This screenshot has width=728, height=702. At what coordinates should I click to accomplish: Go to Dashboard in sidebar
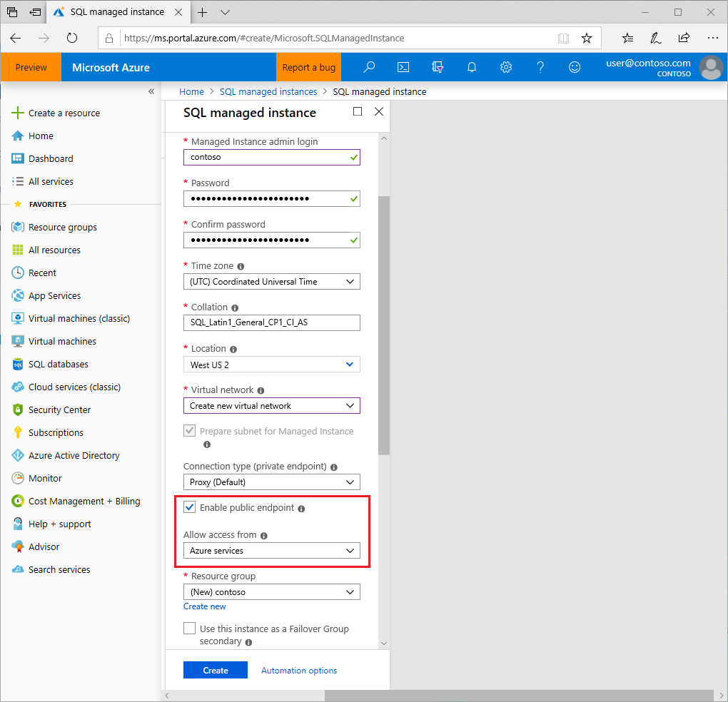[43, 158]
